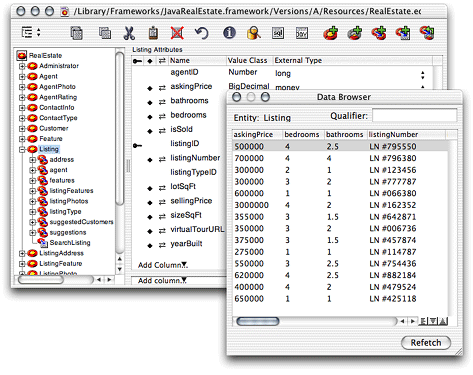The width and height of the screenshot is (473, 375).
Task: Click the Delete red X toolbar icon
Action: point(177,33)
